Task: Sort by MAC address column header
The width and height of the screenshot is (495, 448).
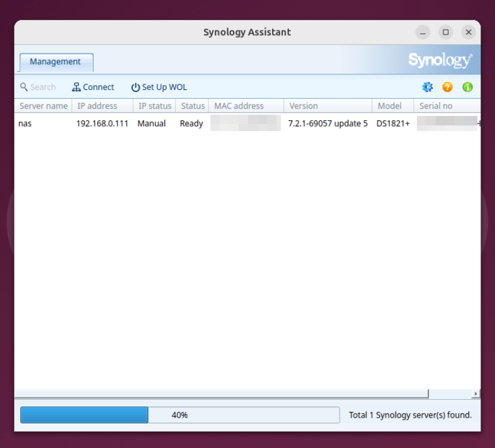Action: click(246, 106)
